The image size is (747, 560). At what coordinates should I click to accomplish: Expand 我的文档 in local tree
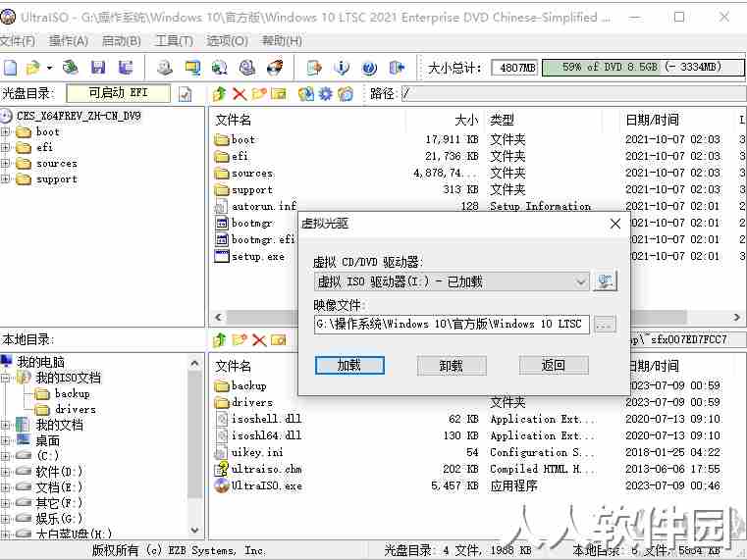(x=5, y=425)
